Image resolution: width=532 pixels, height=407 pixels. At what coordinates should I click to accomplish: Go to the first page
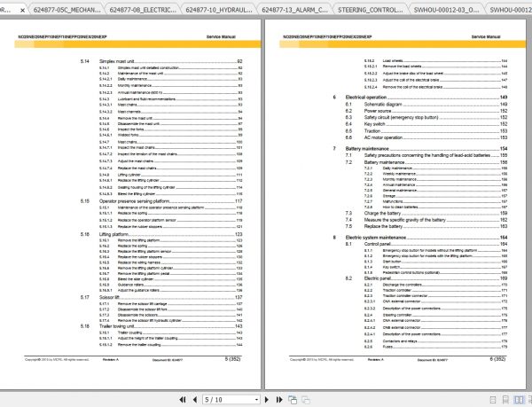coord(183,400)
